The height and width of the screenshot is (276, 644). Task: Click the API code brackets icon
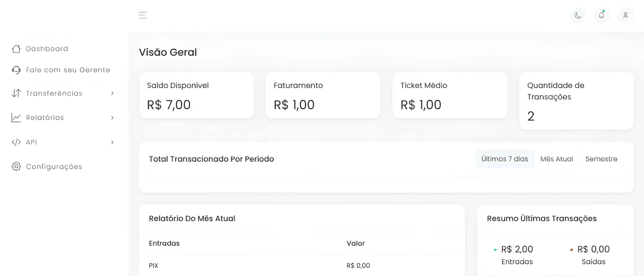pos(16,142)
